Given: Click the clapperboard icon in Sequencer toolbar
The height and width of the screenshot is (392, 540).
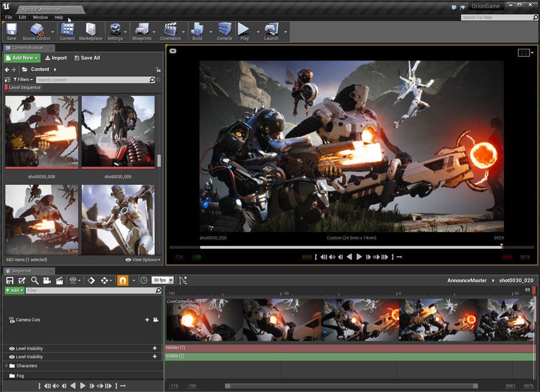Looking at the screenshot, I should pyautogui.click(x=59, y=280).
